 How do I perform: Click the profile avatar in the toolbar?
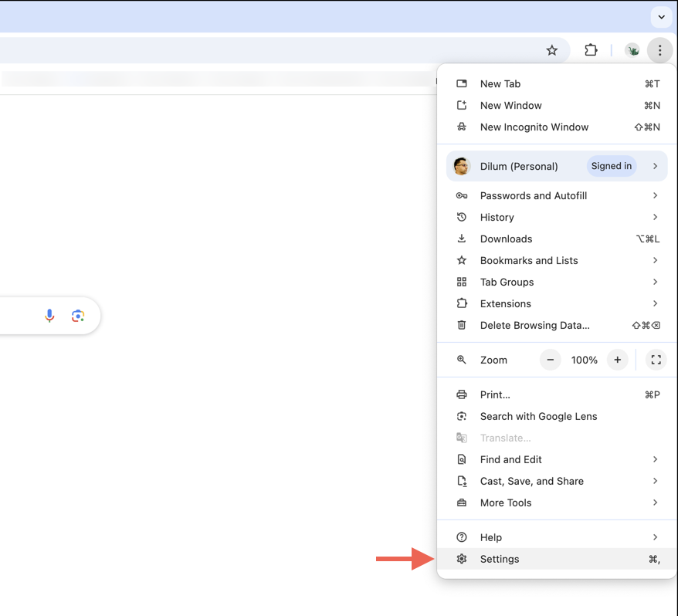coord(633,50)
